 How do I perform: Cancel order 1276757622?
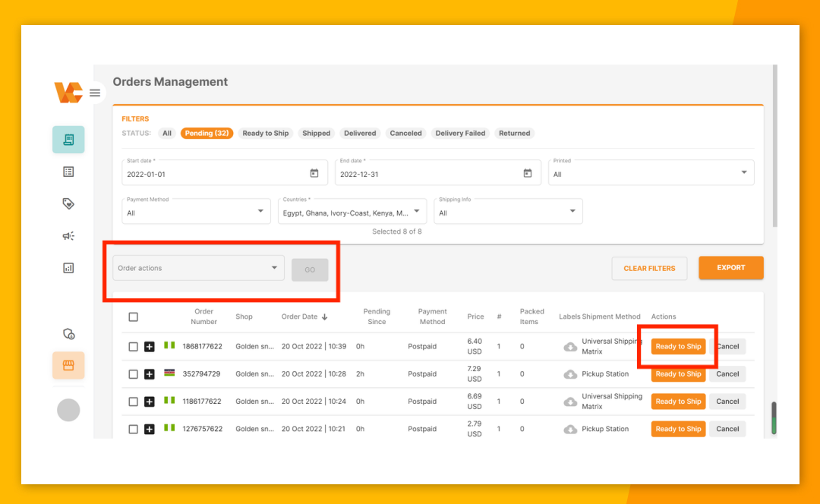728,430
